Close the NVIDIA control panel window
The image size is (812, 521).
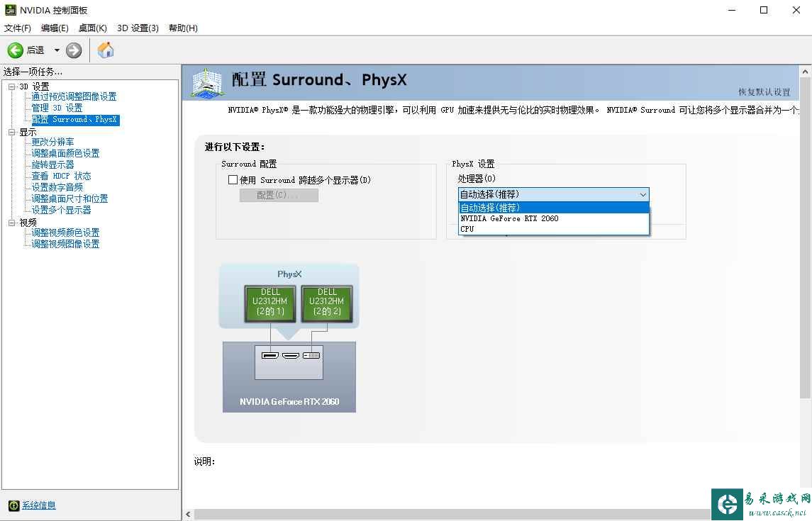(796, 10)
